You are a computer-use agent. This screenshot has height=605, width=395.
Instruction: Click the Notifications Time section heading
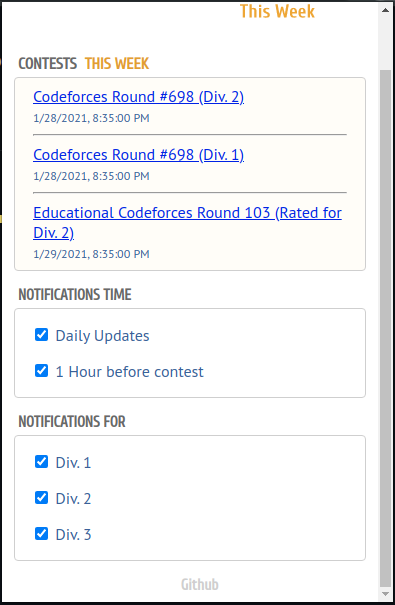75,294
